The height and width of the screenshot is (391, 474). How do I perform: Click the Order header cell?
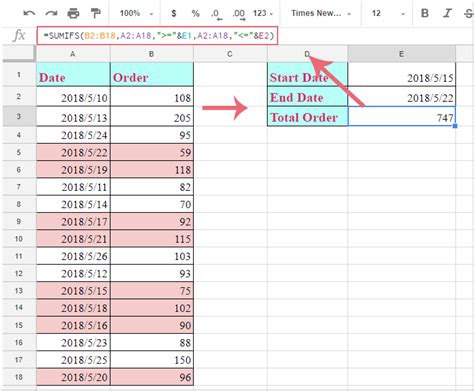(152, 74)
